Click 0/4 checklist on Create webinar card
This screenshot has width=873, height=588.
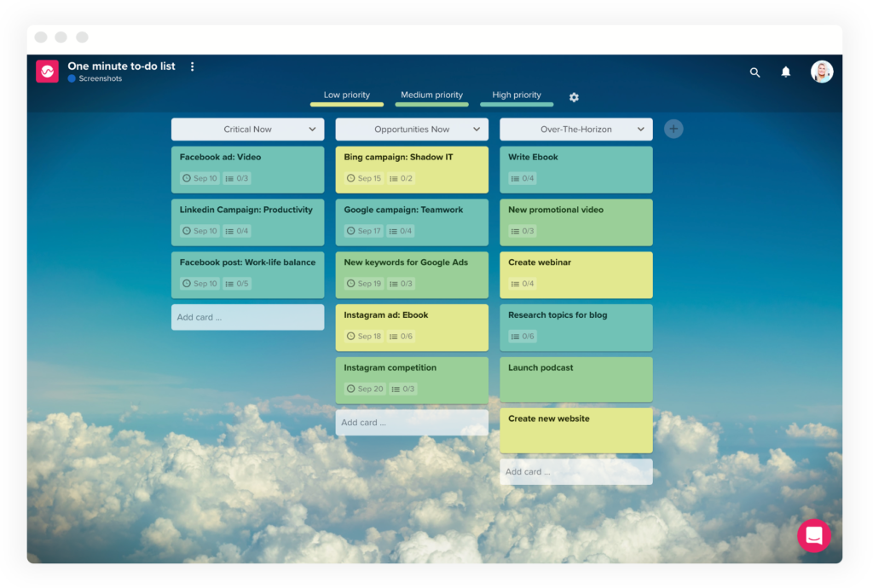click(523, 284)
